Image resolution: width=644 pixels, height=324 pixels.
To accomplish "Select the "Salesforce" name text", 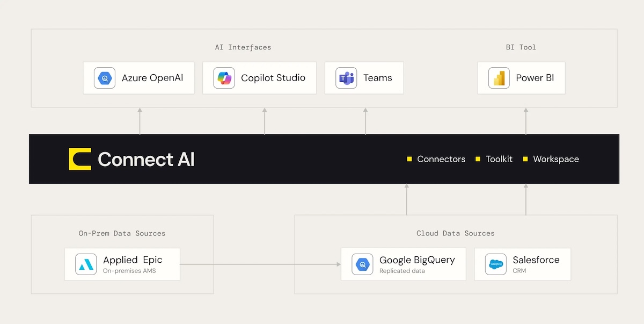I will coord(536,260).
